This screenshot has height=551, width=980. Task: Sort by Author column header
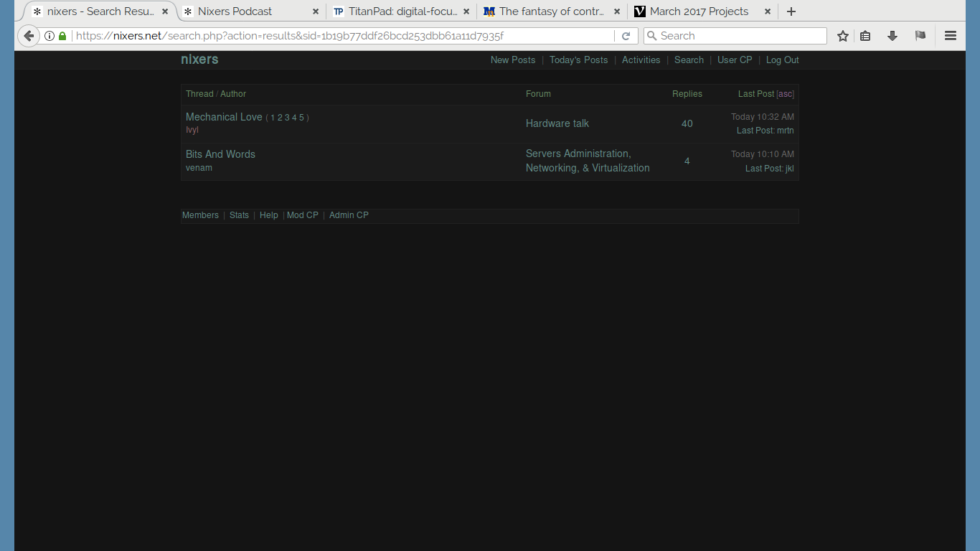coord(233,94)
